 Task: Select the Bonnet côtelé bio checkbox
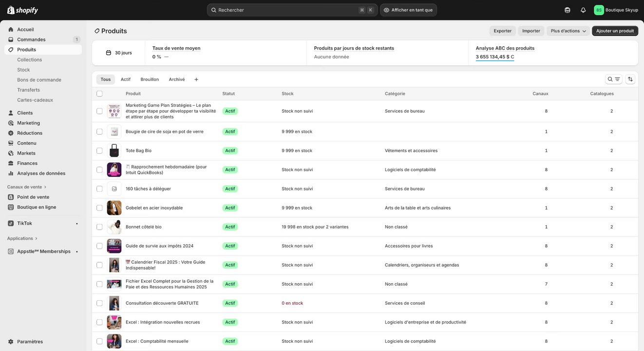point(99,227)
